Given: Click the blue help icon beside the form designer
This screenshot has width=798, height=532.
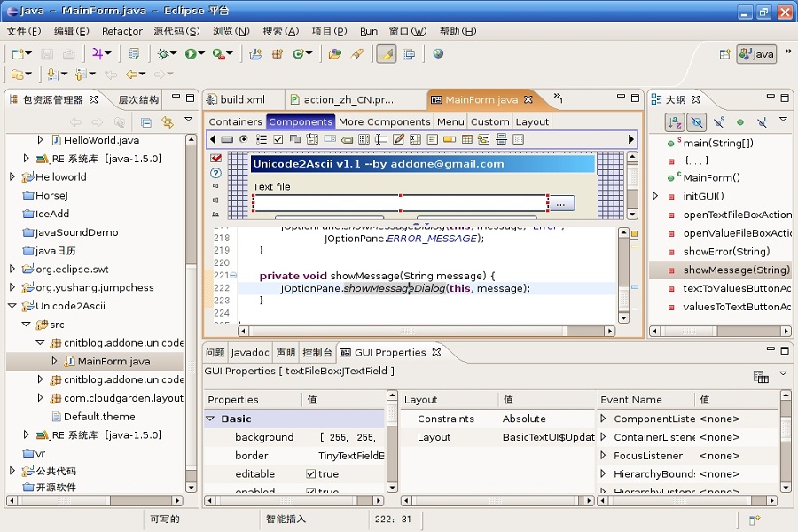Looking at the screenshot, I should click(215, 173).
